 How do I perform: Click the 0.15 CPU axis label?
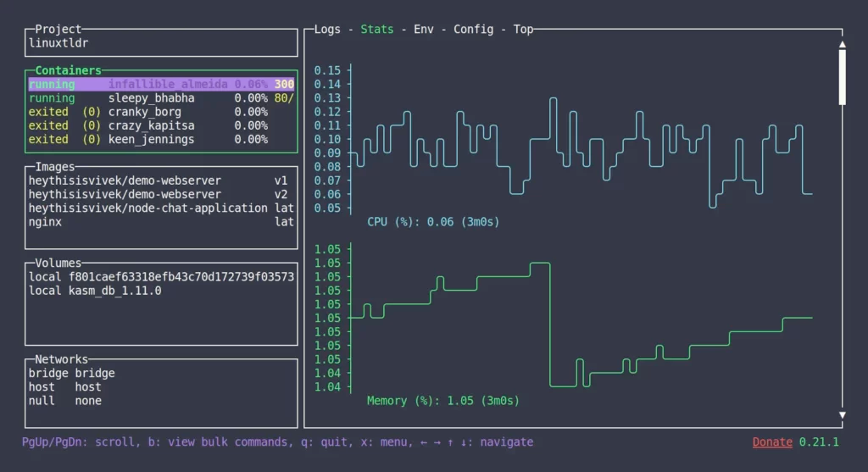(x=327, y=70)
